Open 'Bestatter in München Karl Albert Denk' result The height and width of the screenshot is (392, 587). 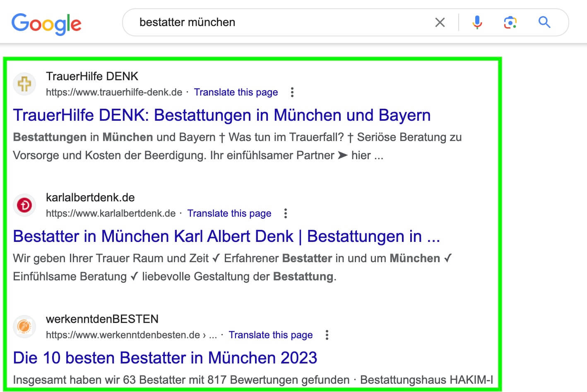(226, 237)
